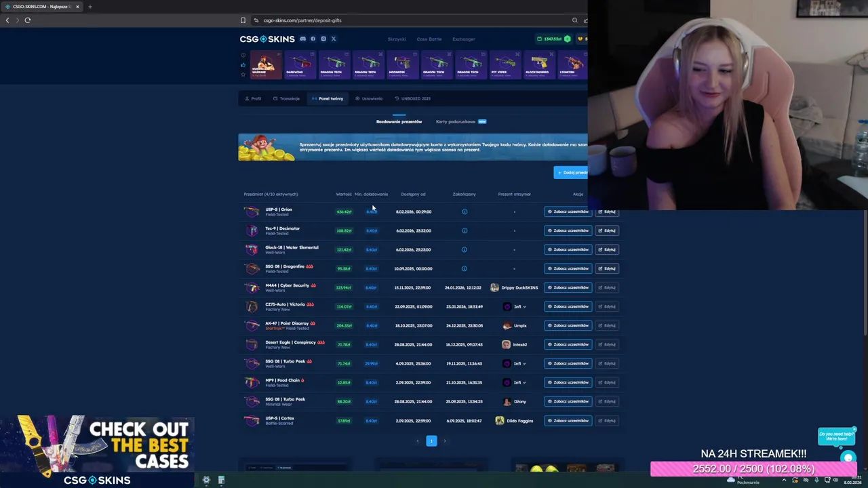
Task: Click the next page arrow in pagination
Action: coord(445,441)
